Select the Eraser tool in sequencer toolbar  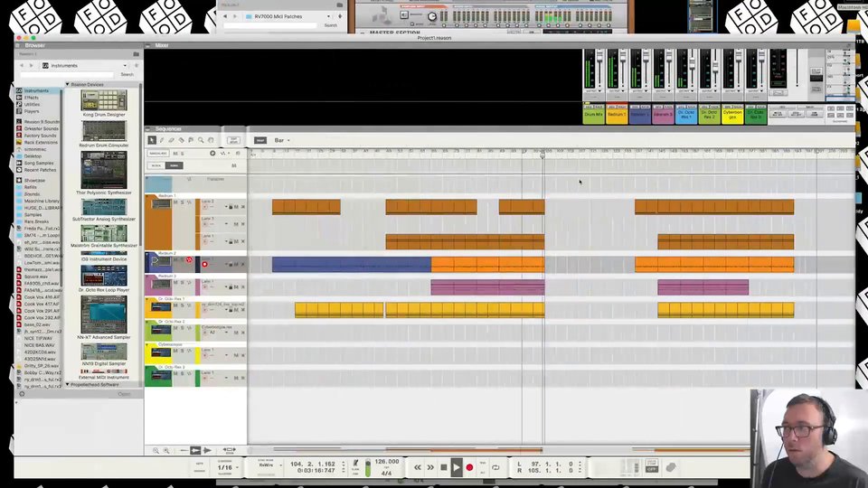pos(172,141)
